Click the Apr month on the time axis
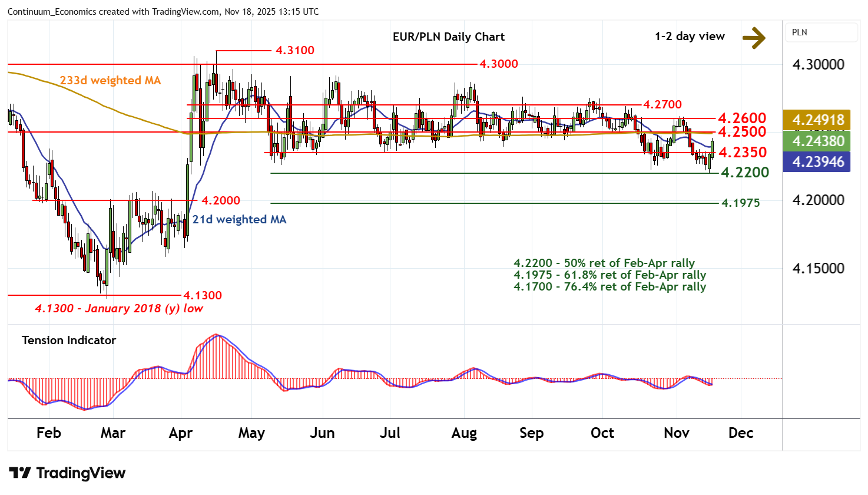 181,433
